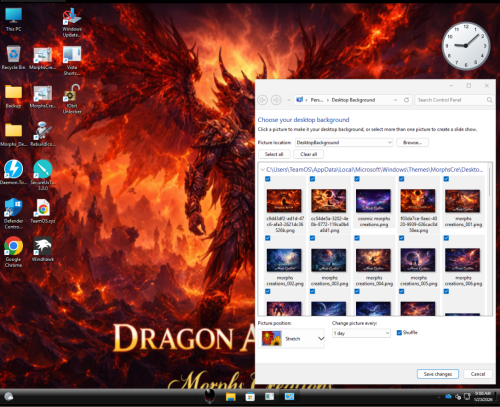500x407 pixels.
Task: Select the morphs creations_006.png thumbnail
Action: coord(463,260)
